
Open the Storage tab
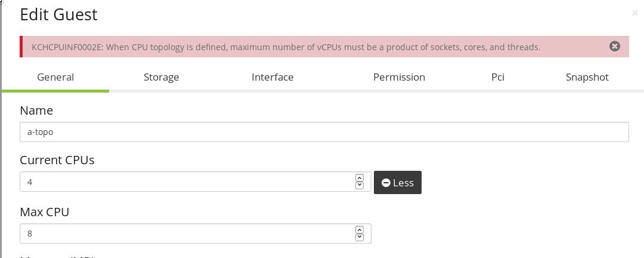[161, 77]
